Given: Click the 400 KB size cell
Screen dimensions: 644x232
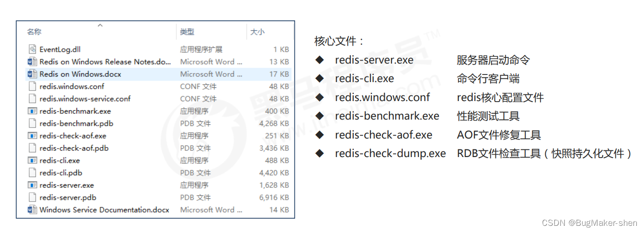Looking at the screenshot, I should [277, 111].
